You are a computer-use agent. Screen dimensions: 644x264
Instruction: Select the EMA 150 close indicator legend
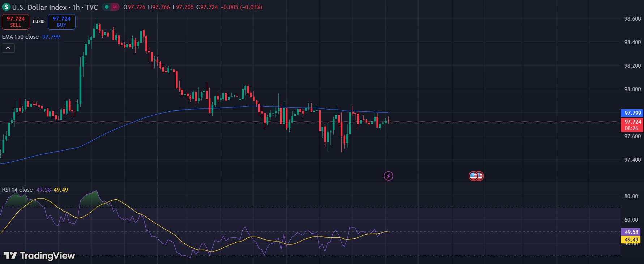[x=21, y=37]
